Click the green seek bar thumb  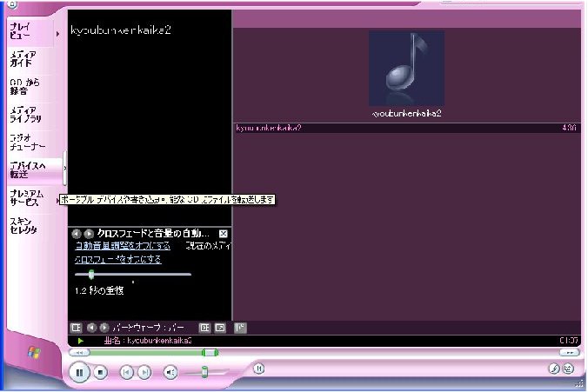pyautogui.click(x=210, y=352)
